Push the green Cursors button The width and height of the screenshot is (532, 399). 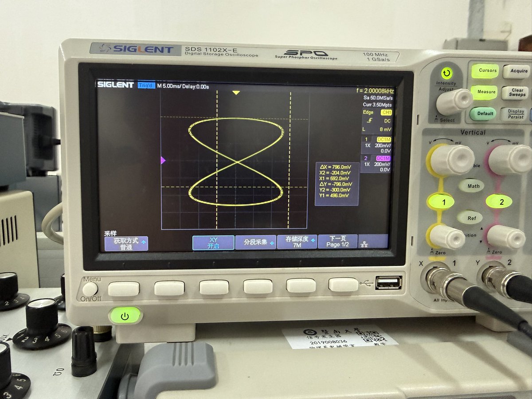485,70
